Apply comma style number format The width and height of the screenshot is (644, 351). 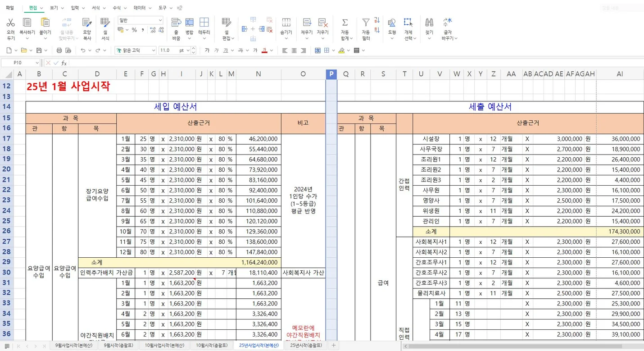pyautogui.click(x=143, y=30)
